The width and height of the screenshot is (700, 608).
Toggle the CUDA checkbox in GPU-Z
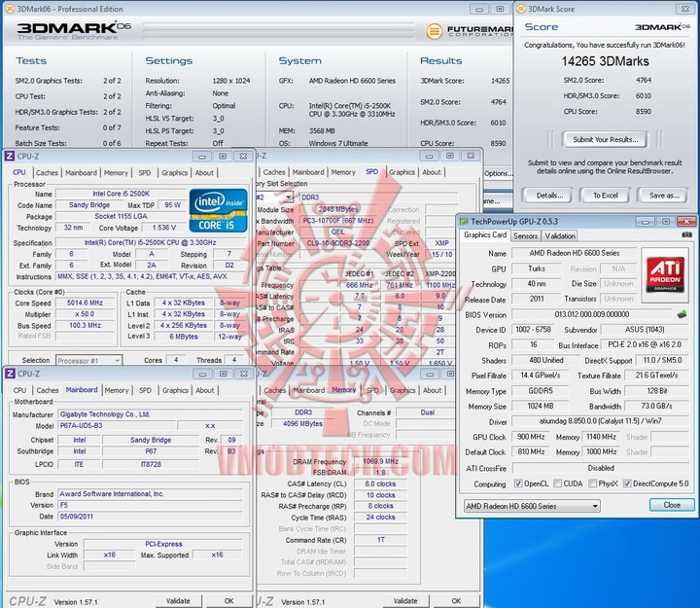(x=557, y=483)
